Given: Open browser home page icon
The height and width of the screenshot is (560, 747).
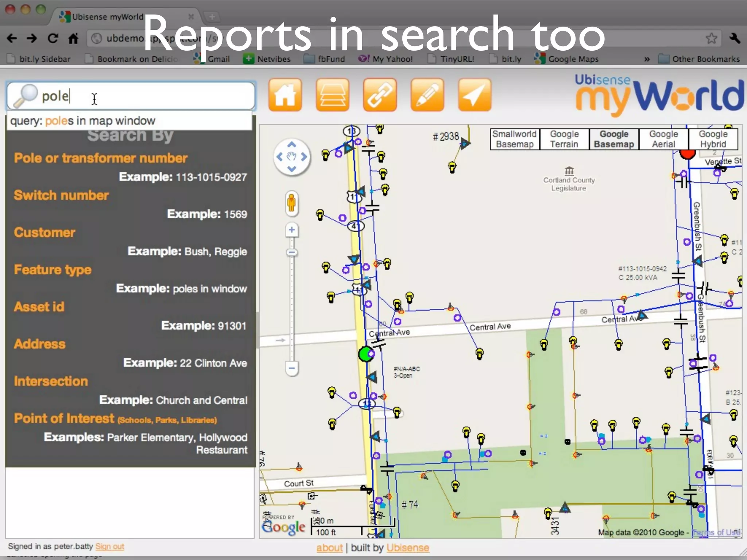Looking at the screenshot, I should pyautogui.click(x=73, y=38).
